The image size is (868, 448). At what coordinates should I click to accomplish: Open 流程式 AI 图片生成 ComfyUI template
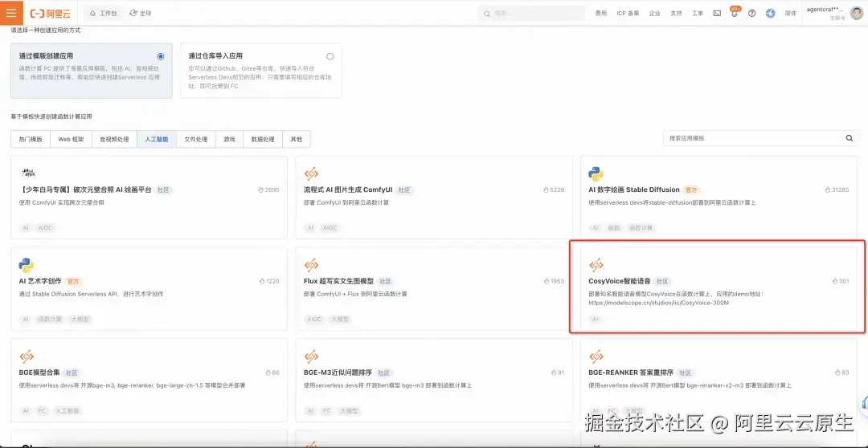(x=348, y=189)
